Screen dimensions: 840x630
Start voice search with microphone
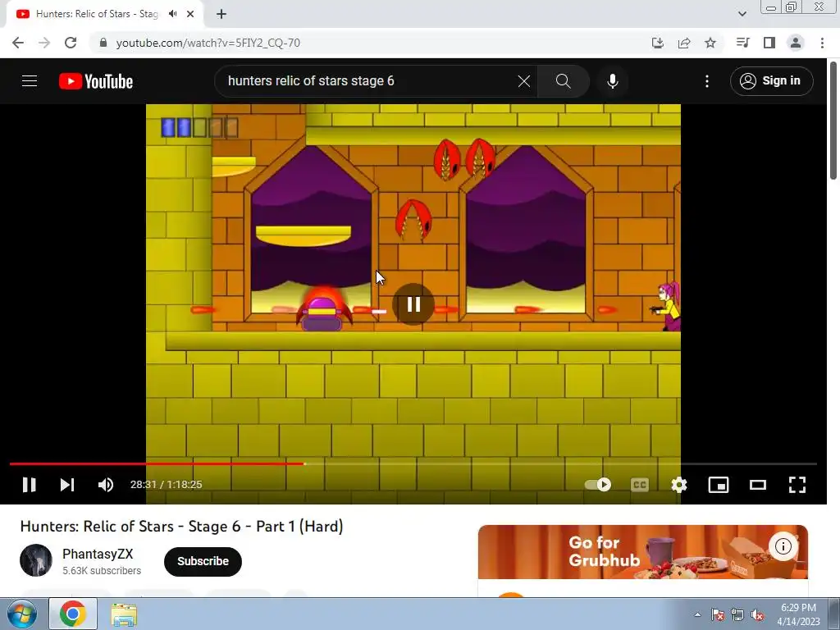coord(612,81)
